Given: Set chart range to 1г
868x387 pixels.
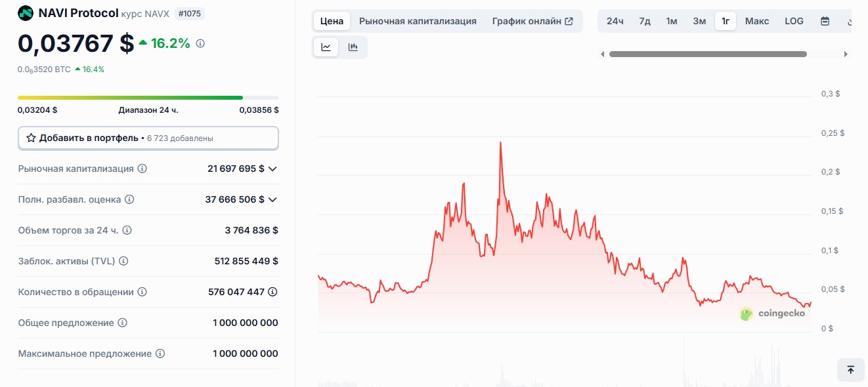Looking at the screenshot, I should pyautogui.click(x=726, y=21).
